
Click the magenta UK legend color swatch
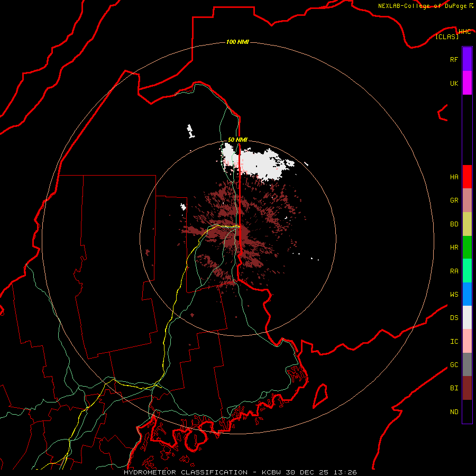467,83
